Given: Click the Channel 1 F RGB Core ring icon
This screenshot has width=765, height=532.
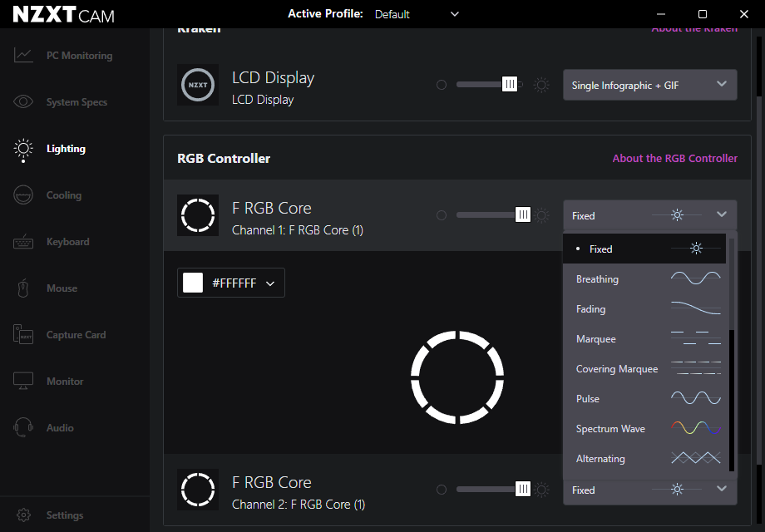Looking at the screenshot, I should (x=198, y=215).
